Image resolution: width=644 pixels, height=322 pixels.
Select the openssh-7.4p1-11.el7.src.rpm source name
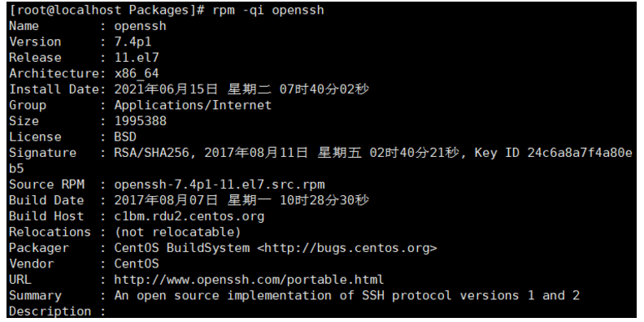pyautogui.click(x=220, y=185)
